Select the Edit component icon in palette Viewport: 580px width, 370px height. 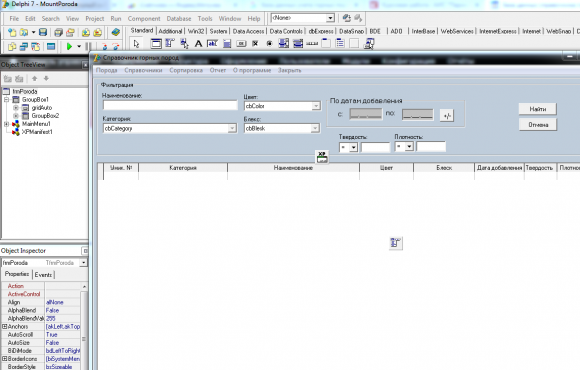coord(212,44)
